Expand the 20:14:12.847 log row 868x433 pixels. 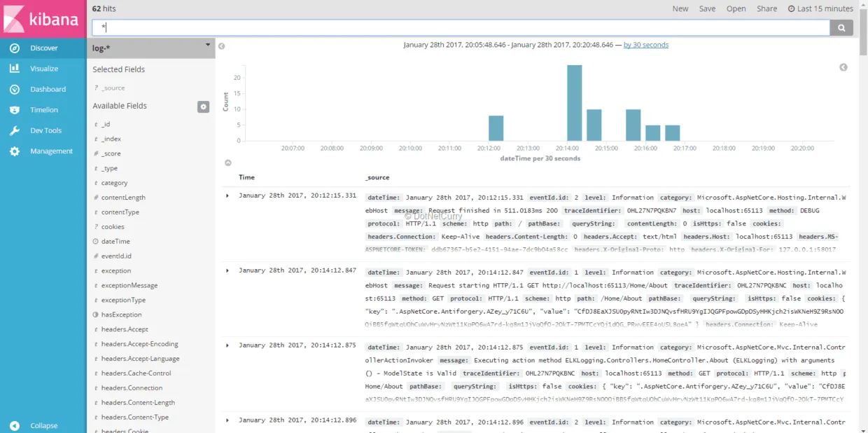pyautogui.click(x=227, y=270)
